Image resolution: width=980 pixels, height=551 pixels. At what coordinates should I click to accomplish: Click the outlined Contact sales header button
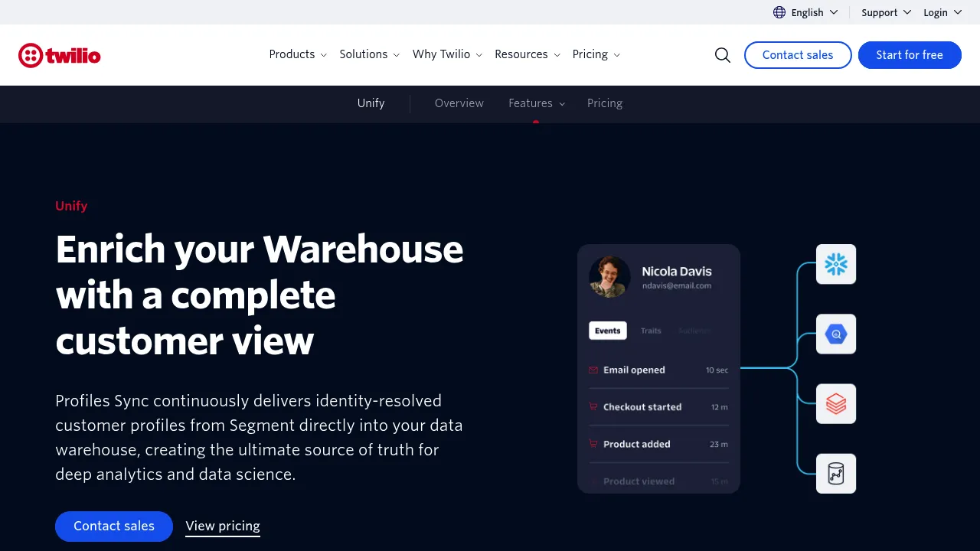[x=798, y=55]
